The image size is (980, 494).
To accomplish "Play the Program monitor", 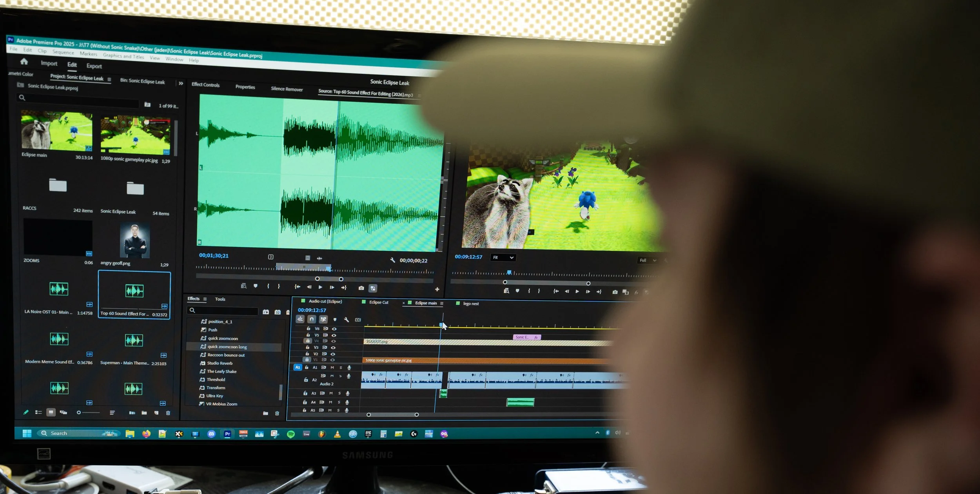I will [577, 292].
